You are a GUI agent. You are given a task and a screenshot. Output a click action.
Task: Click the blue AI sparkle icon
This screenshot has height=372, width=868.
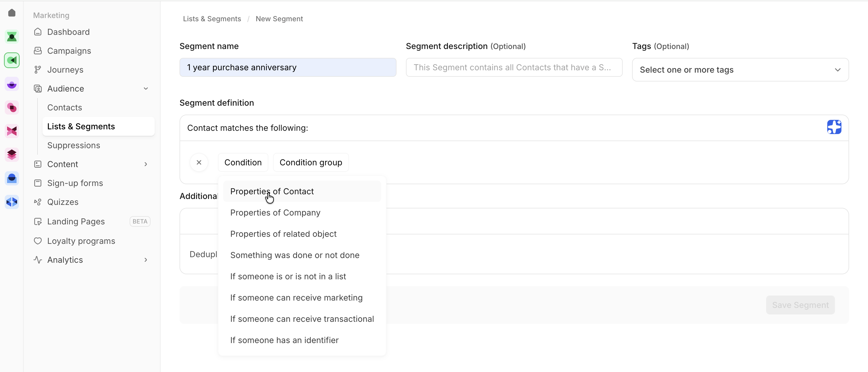point(834,127)
